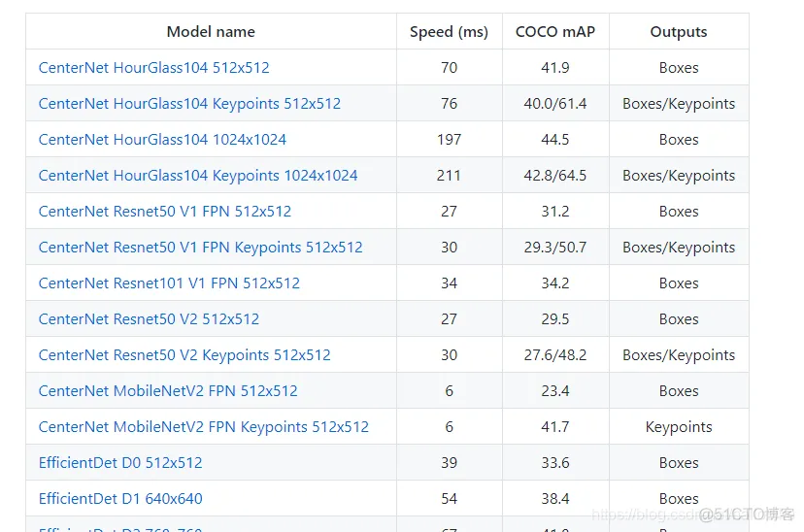Select Boxes/Keypoints output for Resnet50 V2 Keypoints

pos(679,354)
